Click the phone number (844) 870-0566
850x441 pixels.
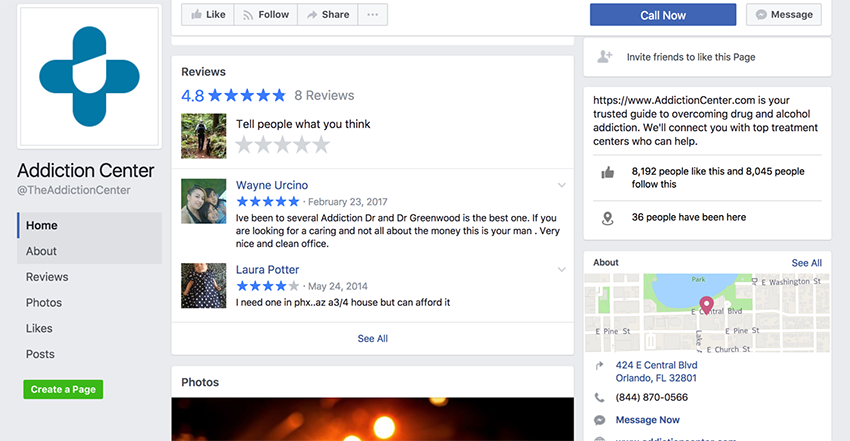(652, 398)
